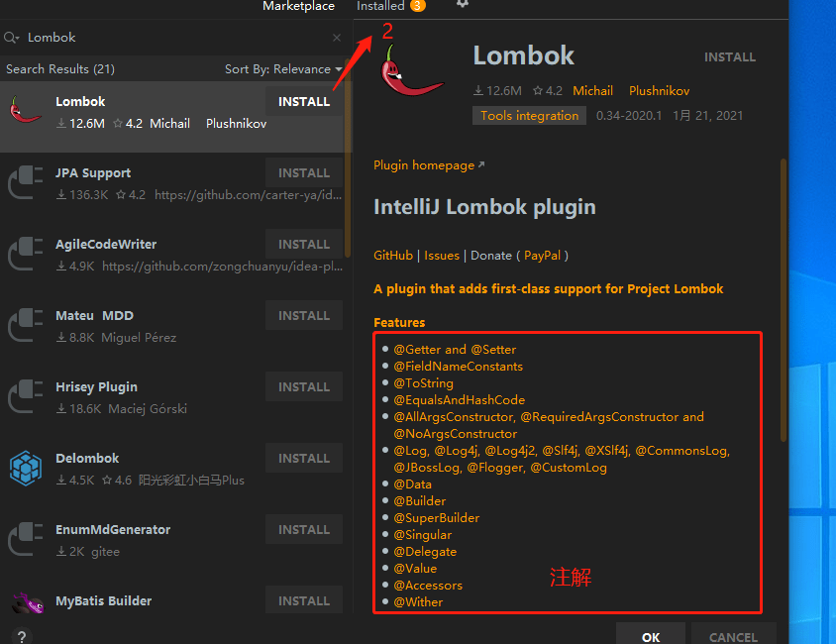Click the @EqualsAndHashCode feature link
Image resolution: width=836 pixels, height=644 pixels.
pos(459,400)
